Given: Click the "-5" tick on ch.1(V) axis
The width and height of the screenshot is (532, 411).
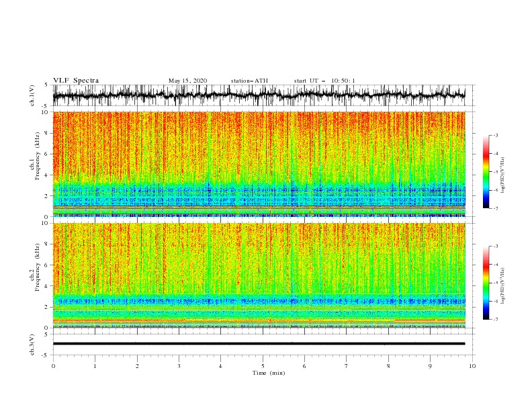Looking at the screenshot, I should tap(46, 106).
